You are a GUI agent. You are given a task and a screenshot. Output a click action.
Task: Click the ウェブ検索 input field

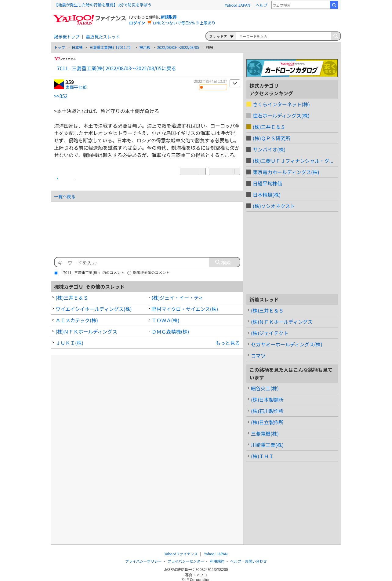[300, 5]
